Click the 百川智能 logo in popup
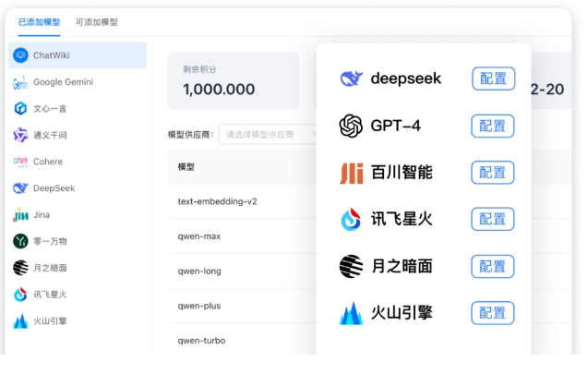The width and height of the screenshot is (588, 374). (351, 173)
